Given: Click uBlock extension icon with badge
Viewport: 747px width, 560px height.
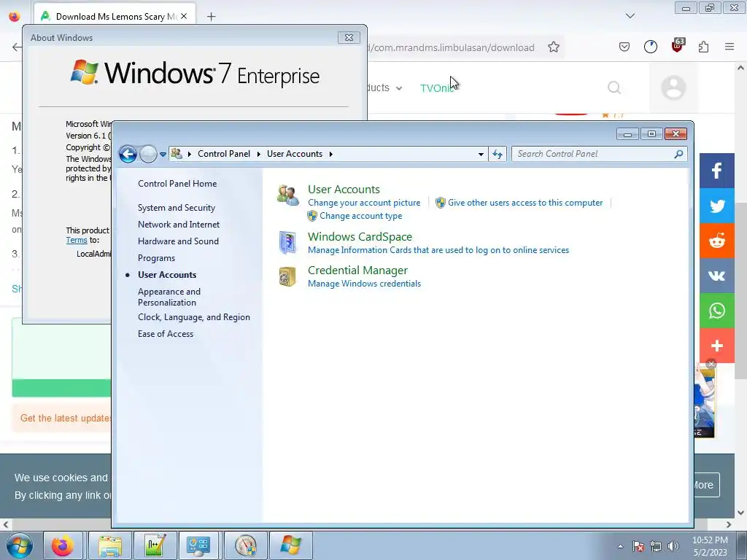Looking at the screenshot, I should point(678,46).
